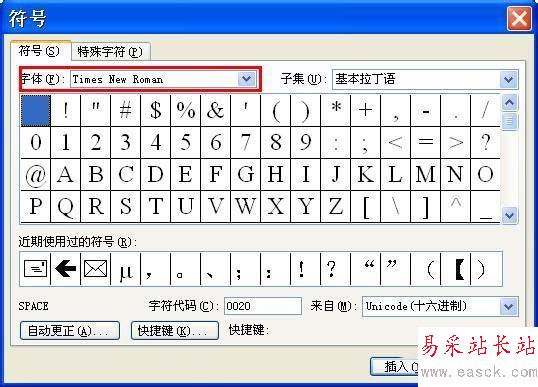The width and height of the screenshot is (538, 387).
Task: Open the 字体 font dropdown arrow
Action: [x=247, y=79]
